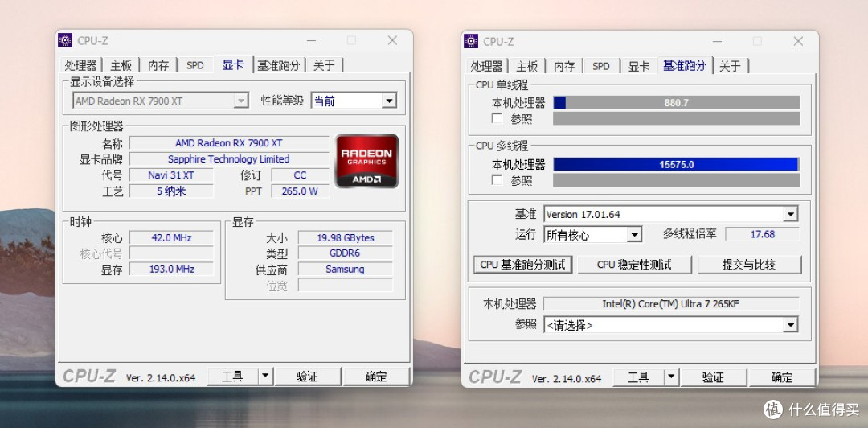Minimize the right CPU-Z window
This screenshot has height=428, width=868.
coord(718,41)
